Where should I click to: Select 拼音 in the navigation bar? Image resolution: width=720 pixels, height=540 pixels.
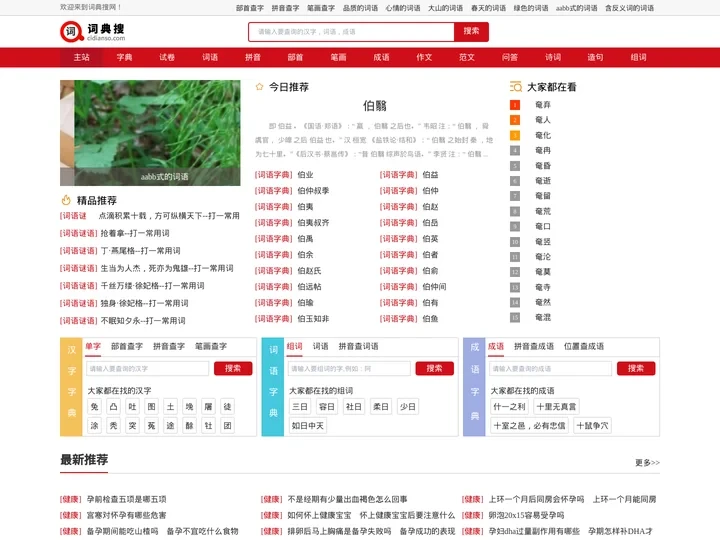point(253,57)
